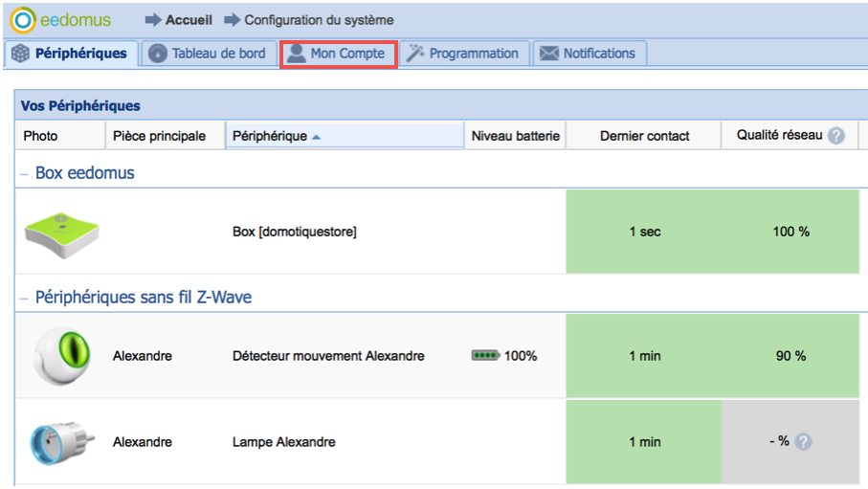Go to the Programmation tab

click(x=463, y=54)
